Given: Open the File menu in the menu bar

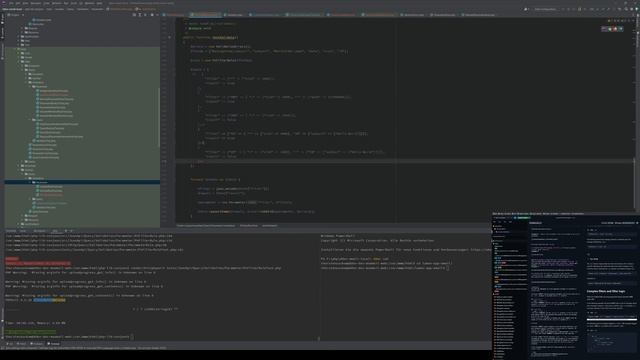Looking at the screenshot, I should (x=11, y=3).
